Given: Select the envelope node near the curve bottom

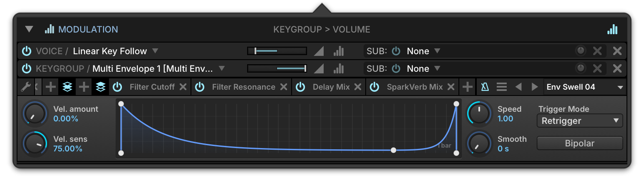Looking at the screenshot, I should click(394, 150).
